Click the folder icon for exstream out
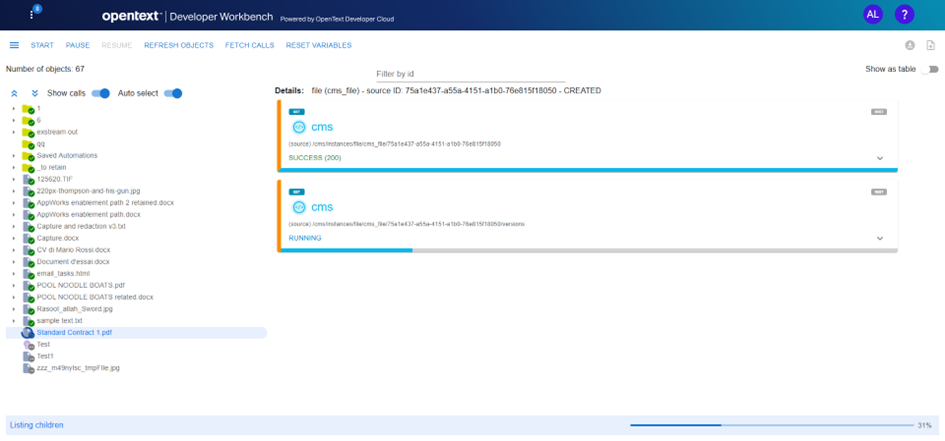The width and height of the screenshot is (945, 441). point(28,133)
